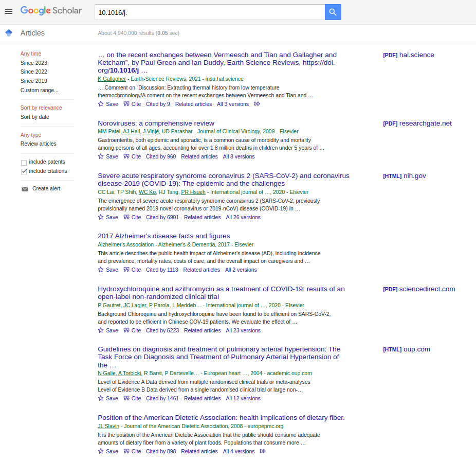Image resolution: width=476 pixels, height=460 pixels.
Task: Click the blue Articles hat icon
Action: [x=8, y=33]
